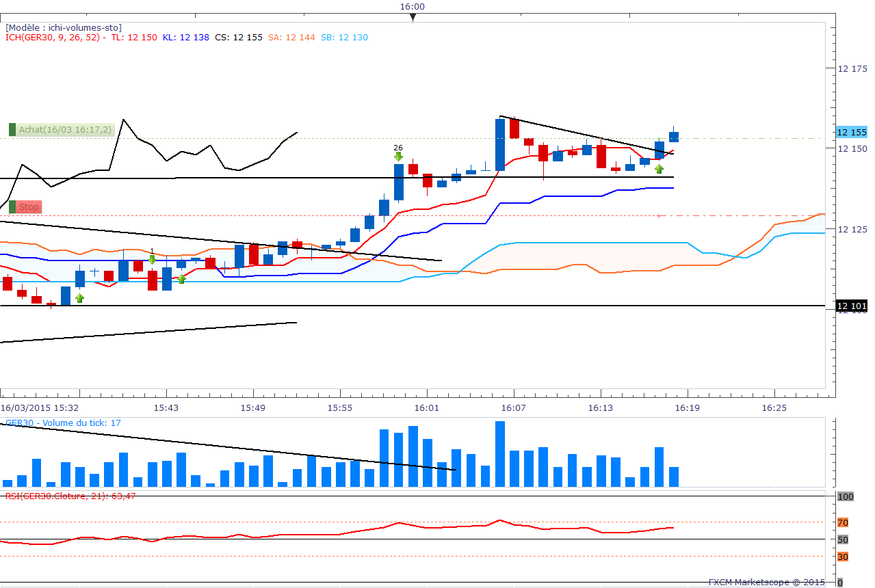Select the Achat(16/03 16:17,2) order label
The height and width of the screenshot is (588, 875).
tap(61, 129)
